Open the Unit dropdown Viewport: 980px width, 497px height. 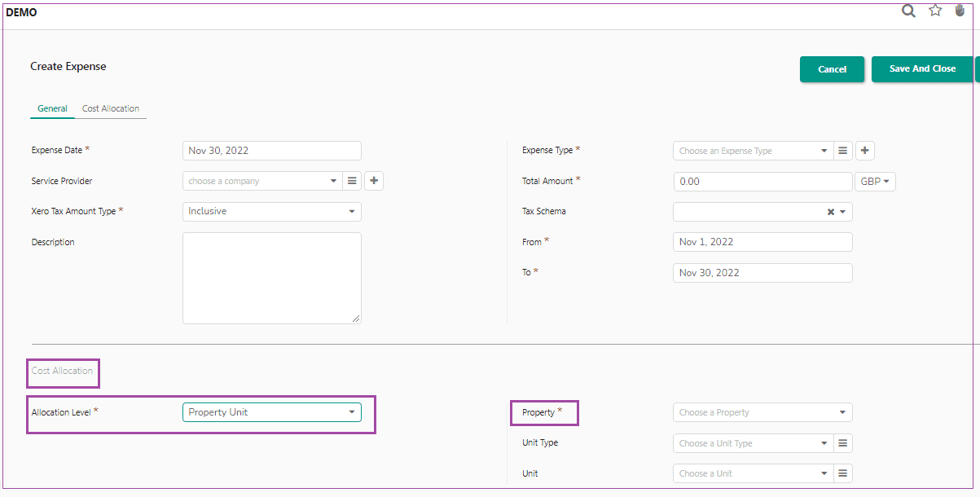[x=753, y=473]
